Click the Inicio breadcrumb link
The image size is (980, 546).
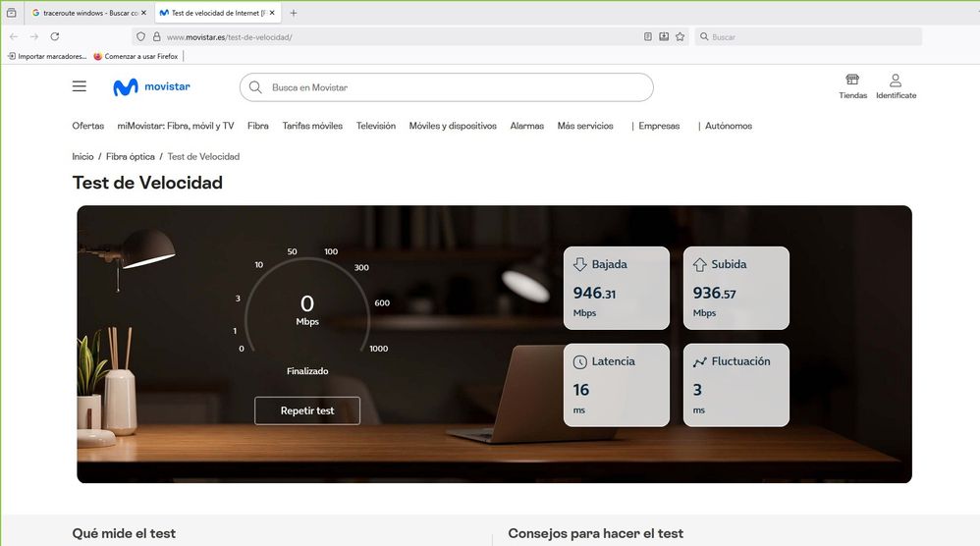[82, 156]
